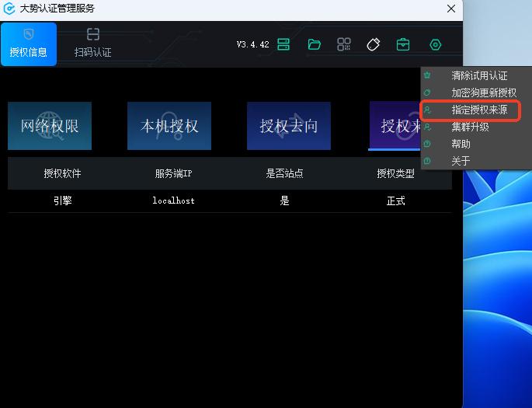Select 集群升级 in dropdown menu
532x408 pixels.
(470, 127)
